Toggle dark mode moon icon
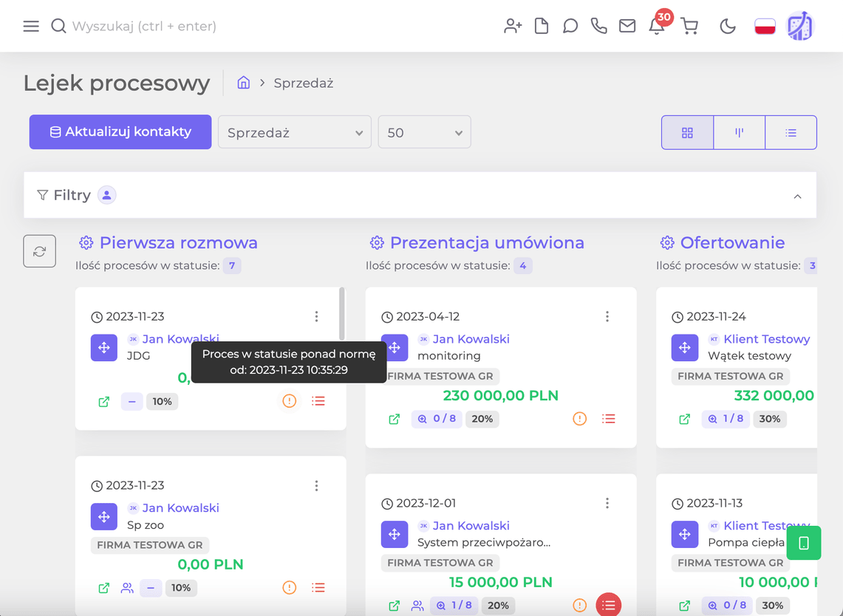The height and width of the screenshot is (616, 843). click(728, 26)
